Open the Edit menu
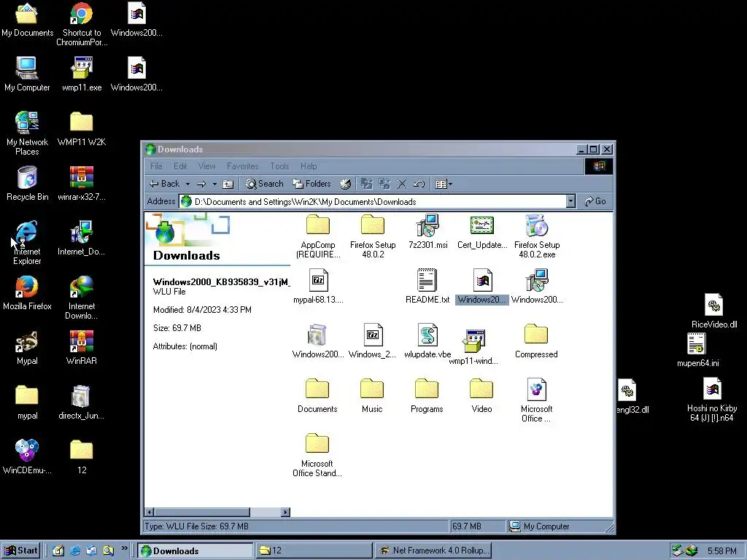Image resolution: width=747 pixels, height=560 pixels. (x=180, y=166)
